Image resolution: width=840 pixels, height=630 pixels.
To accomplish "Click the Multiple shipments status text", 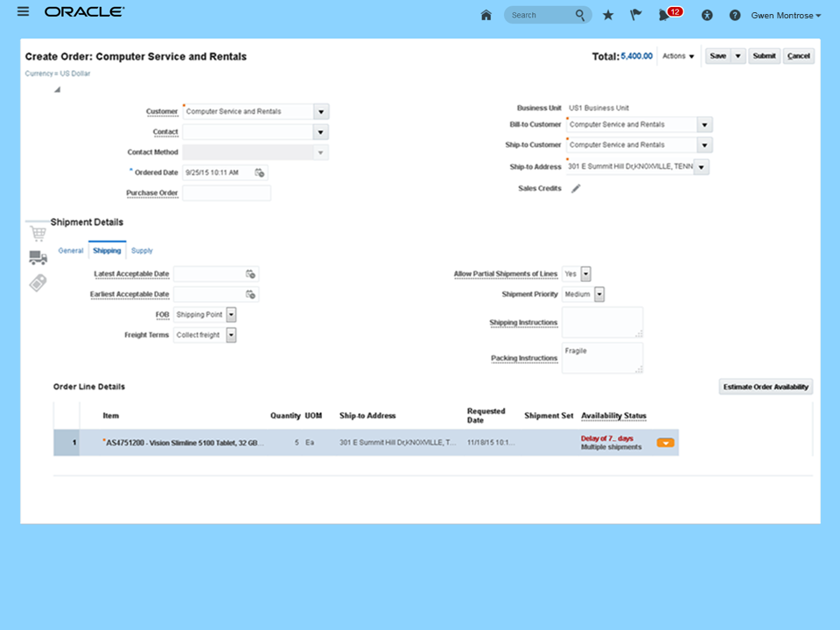I will tap(611, 447).
